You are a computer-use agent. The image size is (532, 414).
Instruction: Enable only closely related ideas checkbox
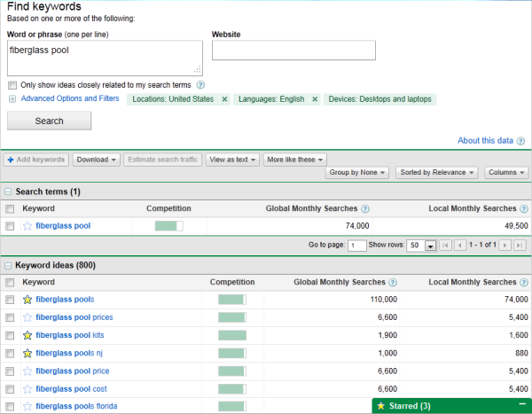point(12,85)
